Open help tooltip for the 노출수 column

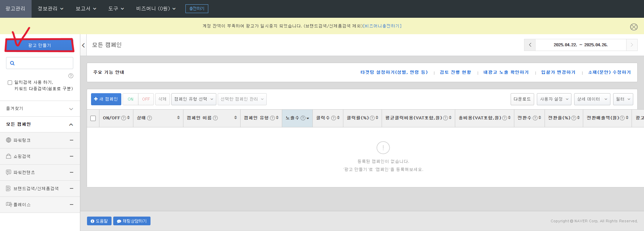[x=303, y=118]
